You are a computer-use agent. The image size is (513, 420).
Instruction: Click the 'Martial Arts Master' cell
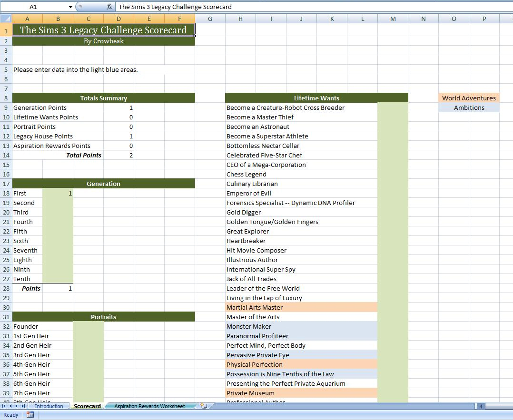(301, 307)
